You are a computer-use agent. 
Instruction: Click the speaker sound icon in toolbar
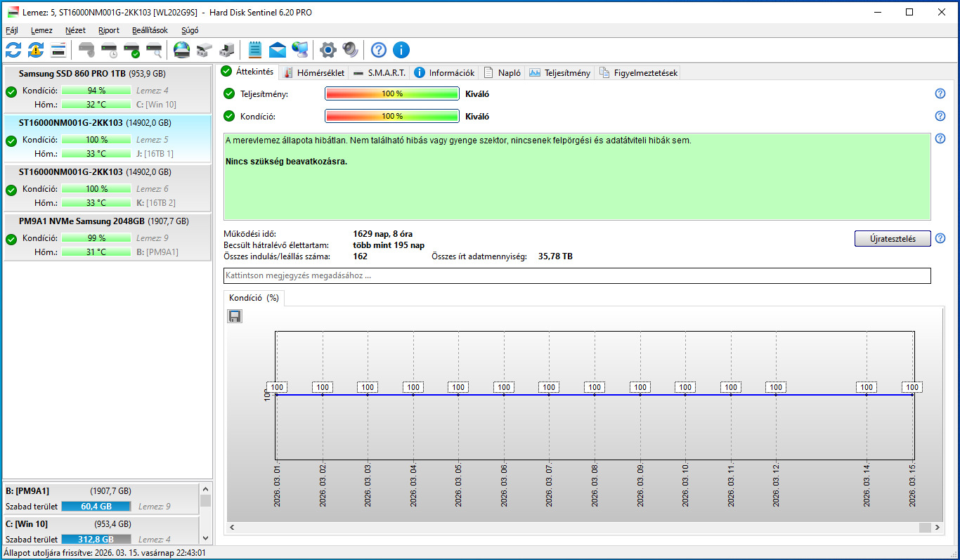tap(350, 50)
